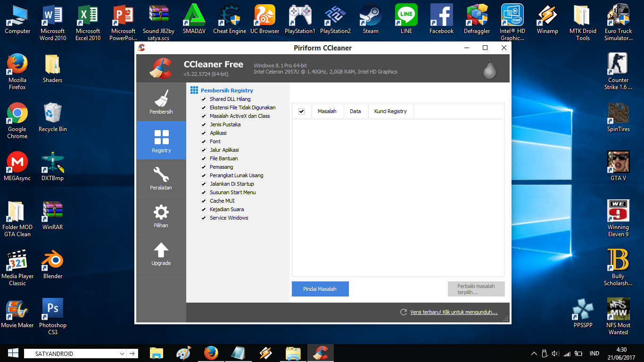Click the Pindai Masalah scan button

(x=320, y=289)
